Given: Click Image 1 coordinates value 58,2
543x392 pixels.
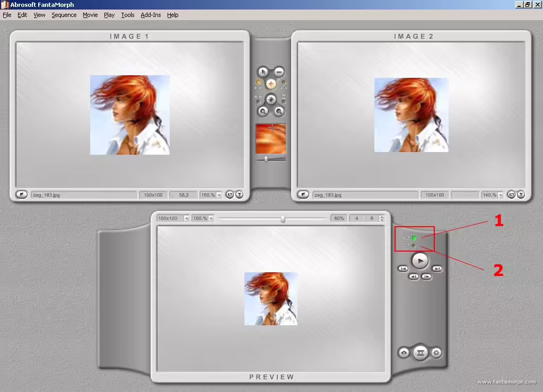Looking at the screenshot, I should [x=184, y=195].
